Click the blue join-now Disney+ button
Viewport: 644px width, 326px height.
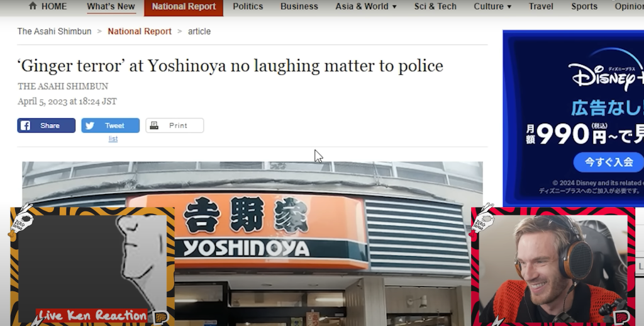[x=609, y=162]
